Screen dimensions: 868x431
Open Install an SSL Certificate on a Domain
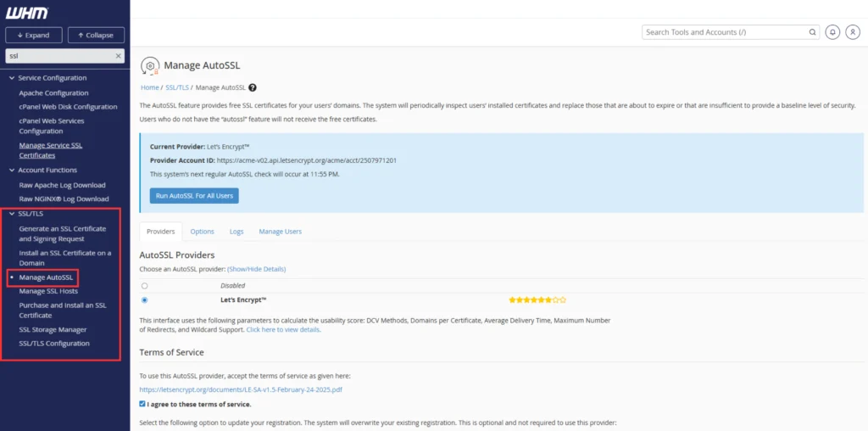click(x=64, y=258)
